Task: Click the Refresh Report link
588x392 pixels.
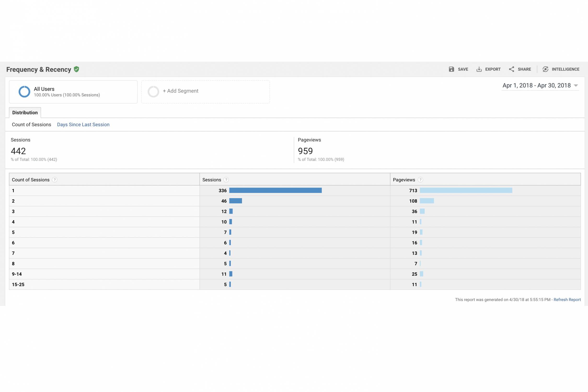Action: (567, 300)
